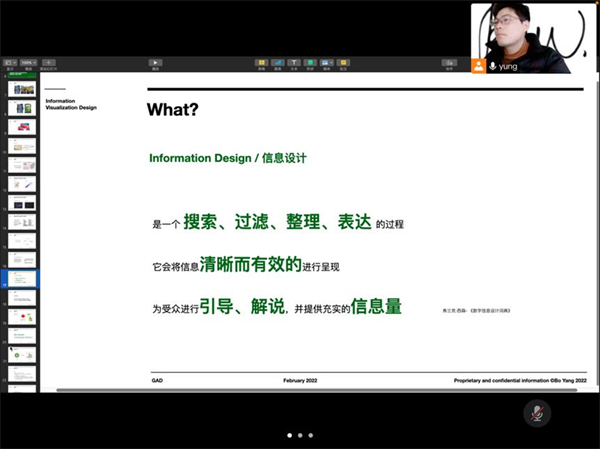The height and width of the screenshot is (449, 600).
Task: Click the horizontal scrollbar below the slide
Action: click(x=317, y=390)
